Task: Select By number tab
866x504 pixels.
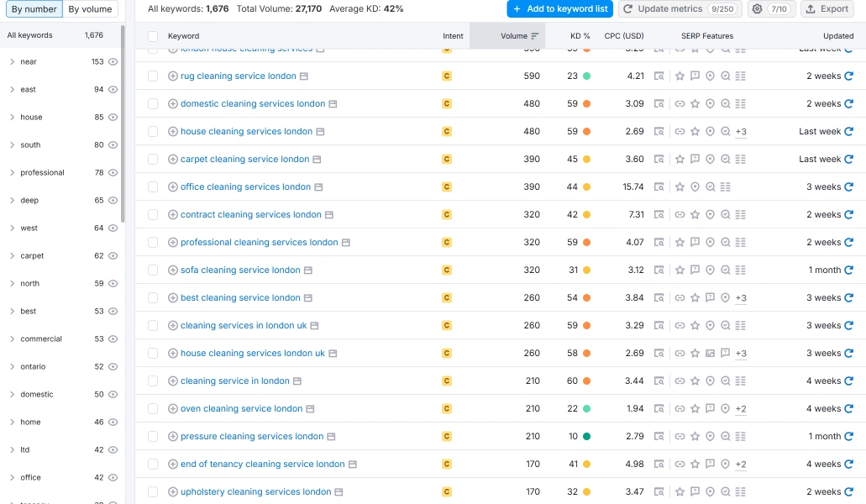Action: (x=34, y=9)
